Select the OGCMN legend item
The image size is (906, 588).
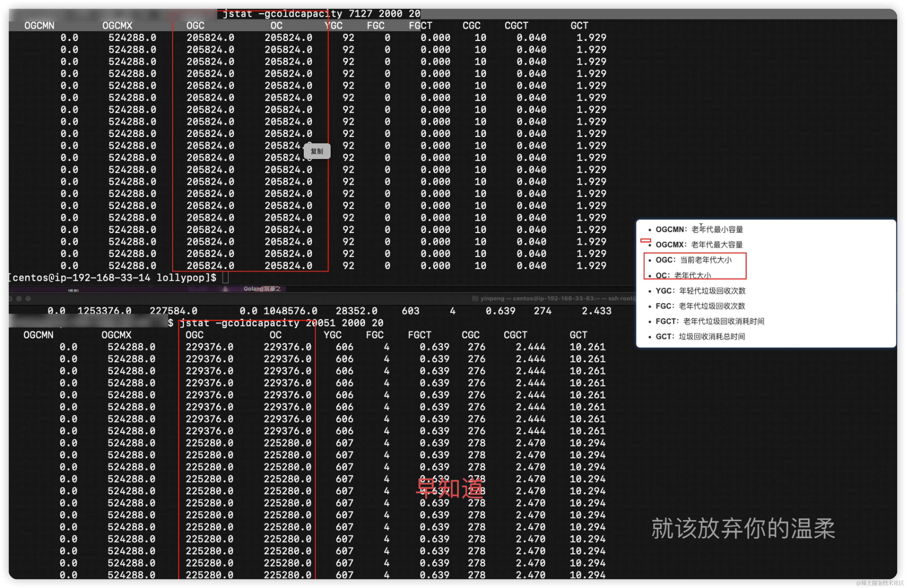[x=699, y=229]
